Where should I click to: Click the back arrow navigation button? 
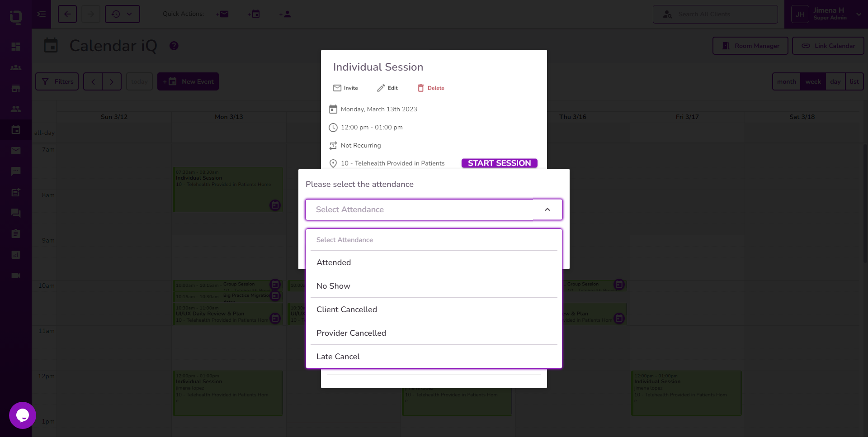pos(67,14)
